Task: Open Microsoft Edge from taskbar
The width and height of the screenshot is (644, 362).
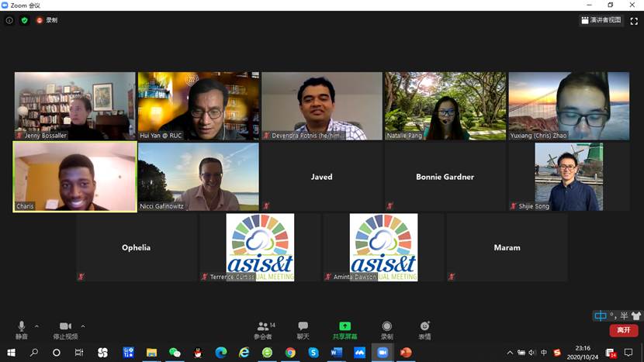Action: 221,353
